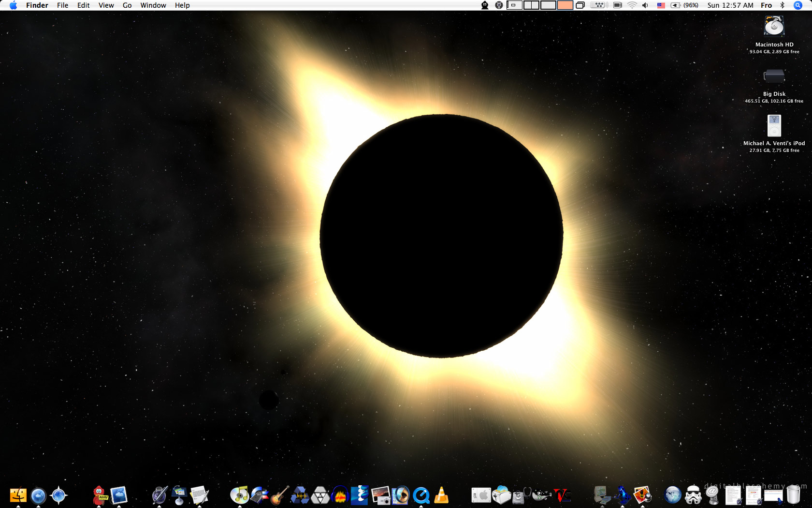Open Finder from the dock
The height and width of the screenshot is (508, 812).
pyautogui.click(x=18, y=495)
